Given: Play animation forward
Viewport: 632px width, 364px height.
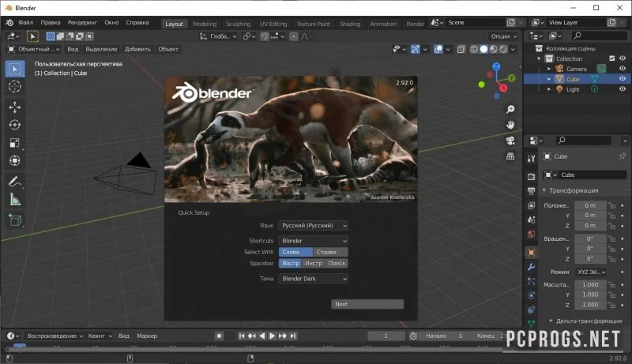Looking at the screenshot, I should [x=272, y=336].
